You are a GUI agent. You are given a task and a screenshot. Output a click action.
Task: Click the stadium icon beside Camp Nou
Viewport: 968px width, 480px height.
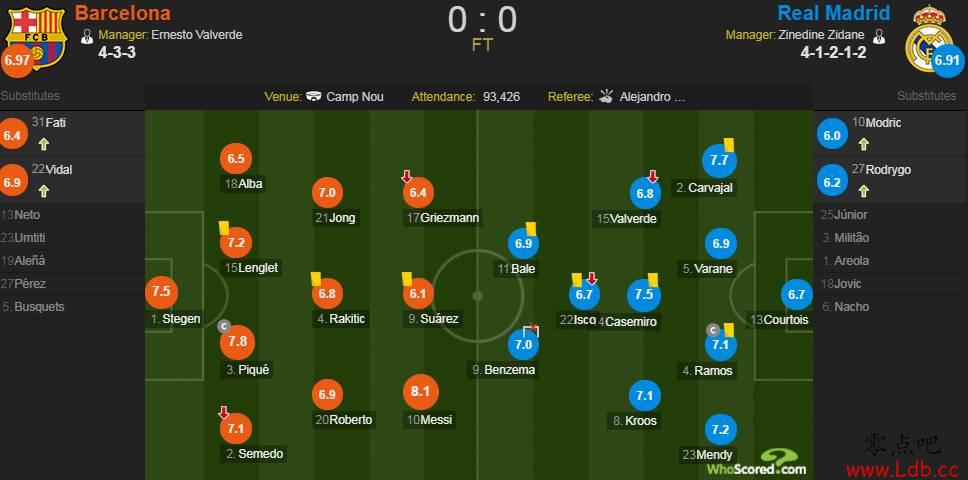(314, 97)
